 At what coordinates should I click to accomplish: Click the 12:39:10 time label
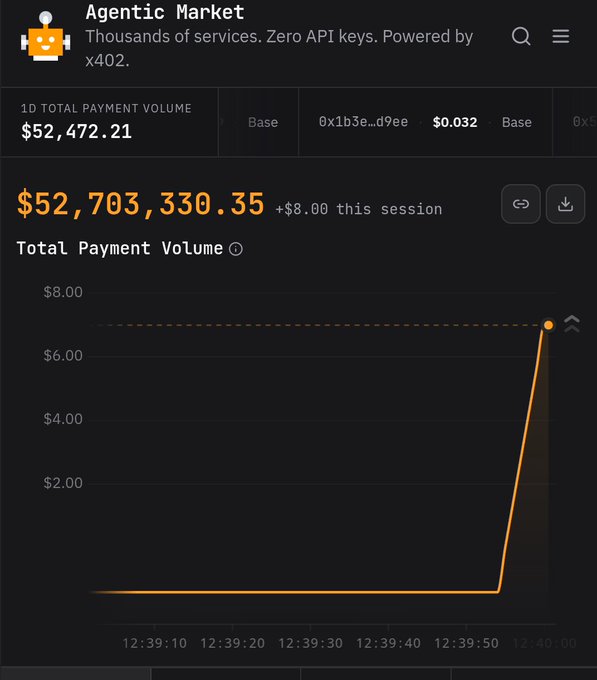pos(154,643)
